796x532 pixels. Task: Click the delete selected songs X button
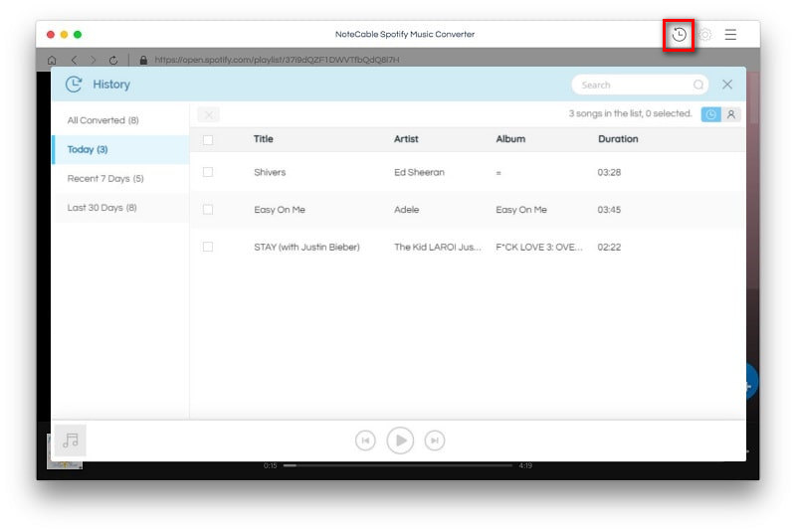coord(208,115)
